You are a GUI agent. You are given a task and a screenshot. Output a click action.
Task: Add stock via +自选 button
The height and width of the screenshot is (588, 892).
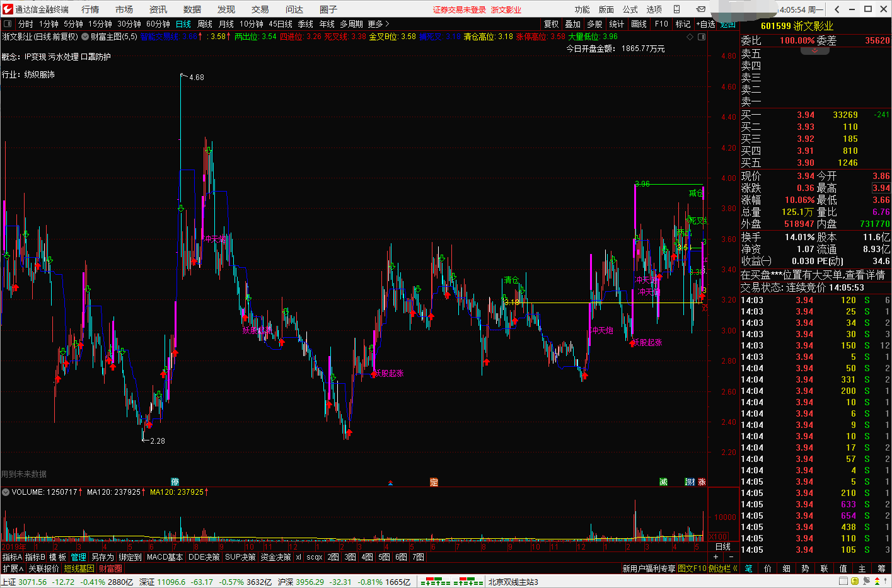[706, 24]
